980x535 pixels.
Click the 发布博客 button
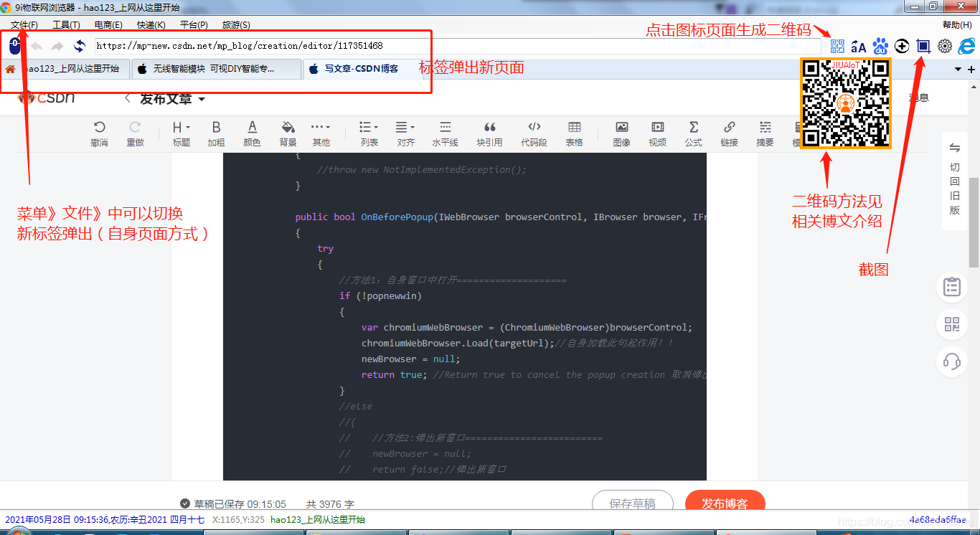click(x=725, y=503)
